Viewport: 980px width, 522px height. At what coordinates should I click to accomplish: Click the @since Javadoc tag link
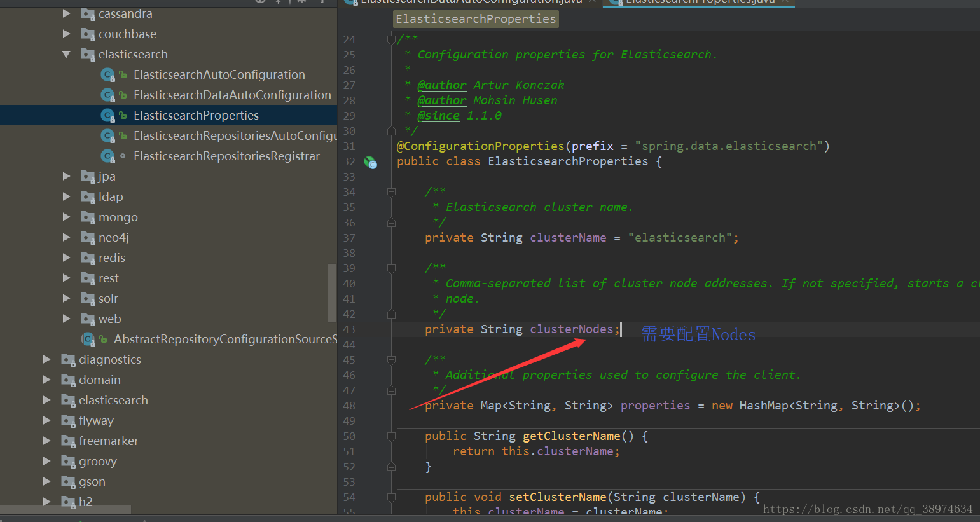click(x=438, y=116)
